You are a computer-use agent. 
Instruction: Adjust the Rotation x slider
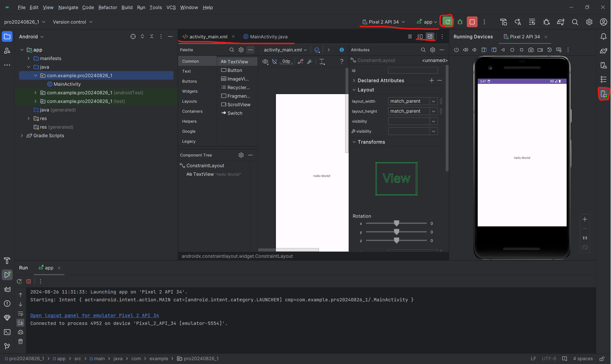[x=396, y=223]
